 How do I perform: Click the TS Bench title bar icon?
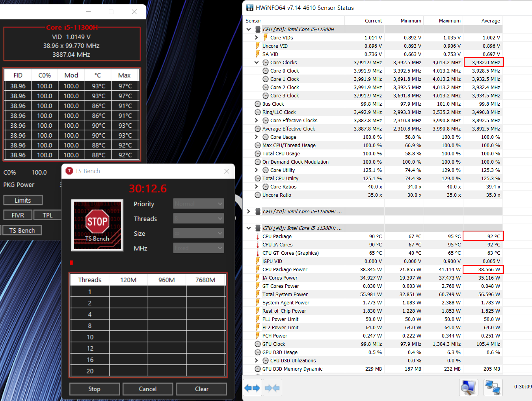(x=69, y=171)
